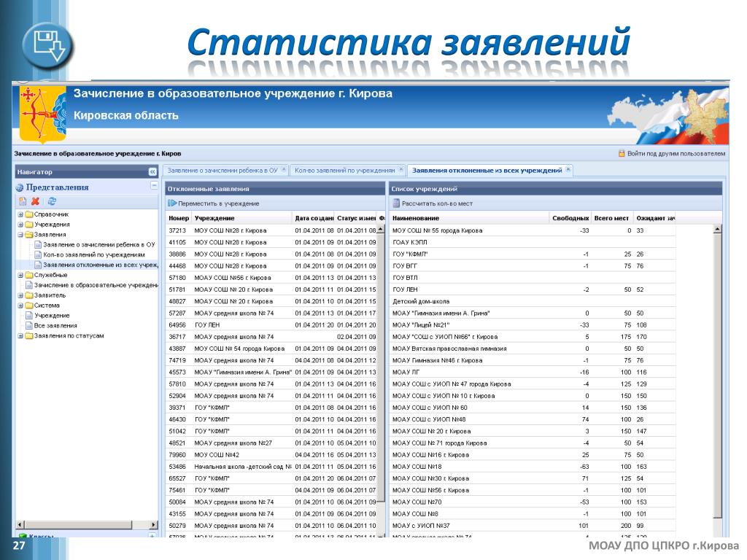Select application row number 37213

click(271, 230)
